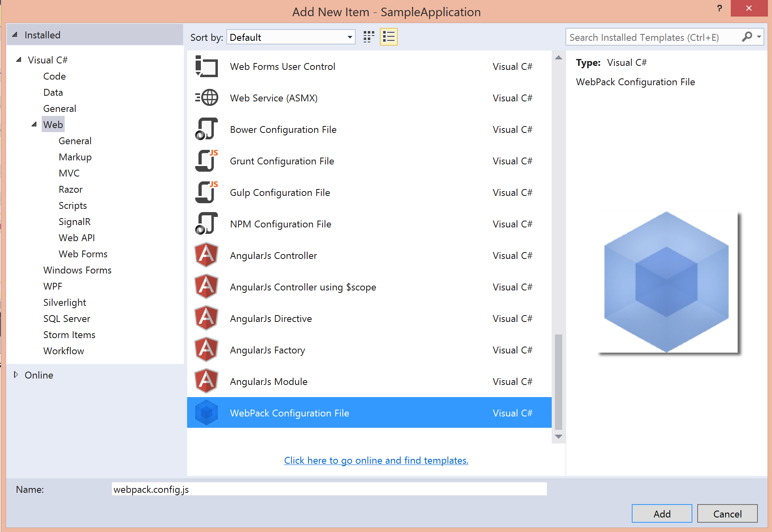This screenshot has height=532, width=772.
Task: Select the Storm Items category
Action: tap(70, 334)
